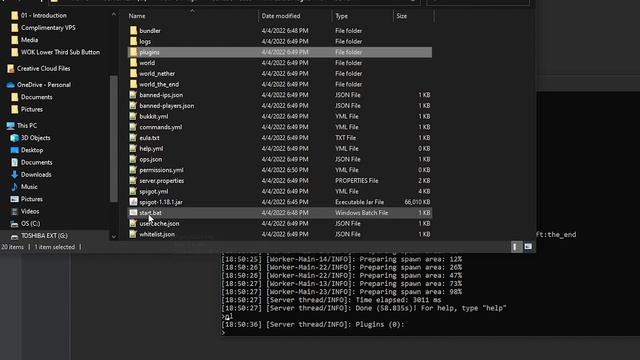
Task: Click PROPERTIES File type cell
Action: pyautogui.click(x=356, y=180)
